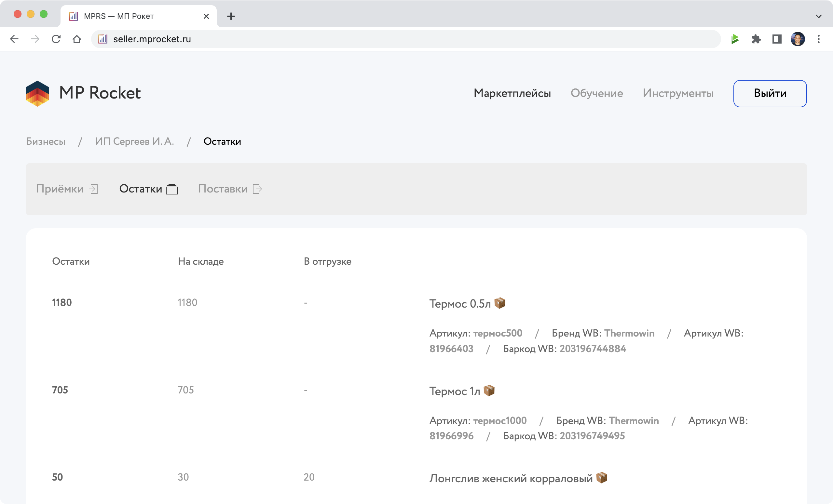833x504 pixels.
Task: Expand the tab search chevron
Action: click(x=818, y=16)
